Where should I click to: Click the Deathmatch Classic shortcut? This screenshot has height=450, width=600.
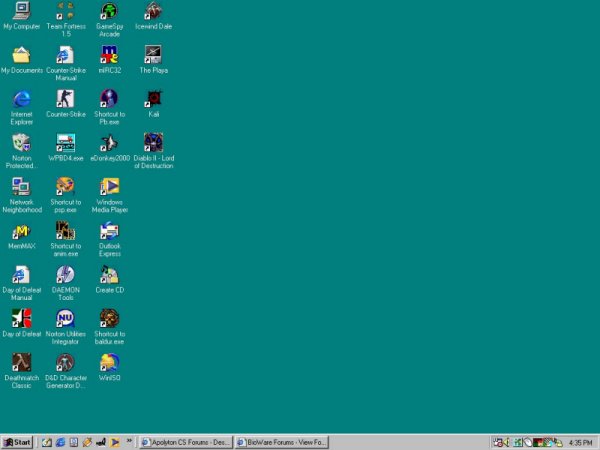pos(21,363)
